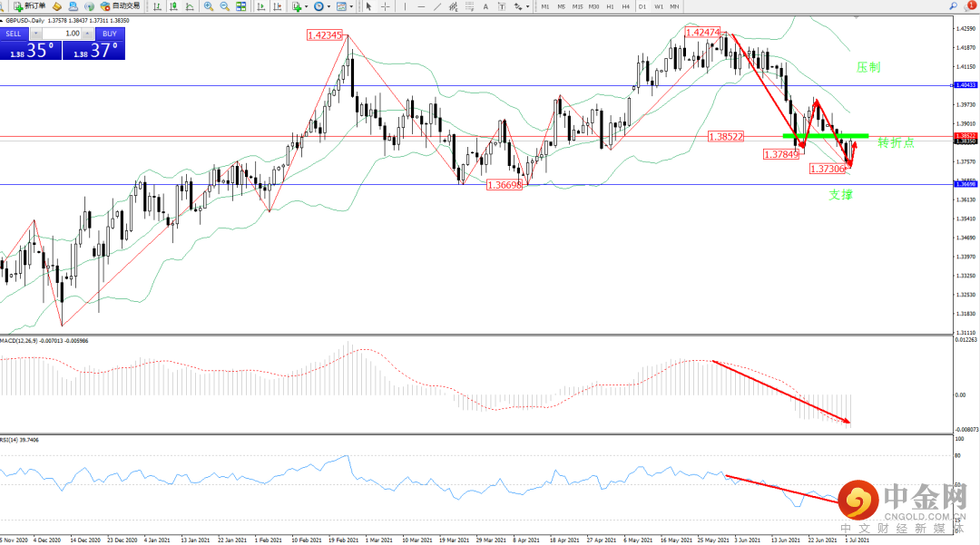Image resolution: width=980 pixels, height=545 pixels.
Task: Draw a horizontal line tool
Action: [421, 6]
